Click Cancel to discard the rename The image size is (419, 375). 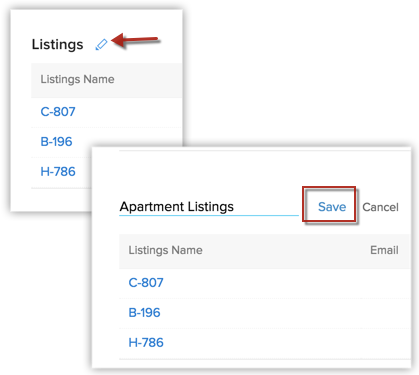click(x=380, y=207)
